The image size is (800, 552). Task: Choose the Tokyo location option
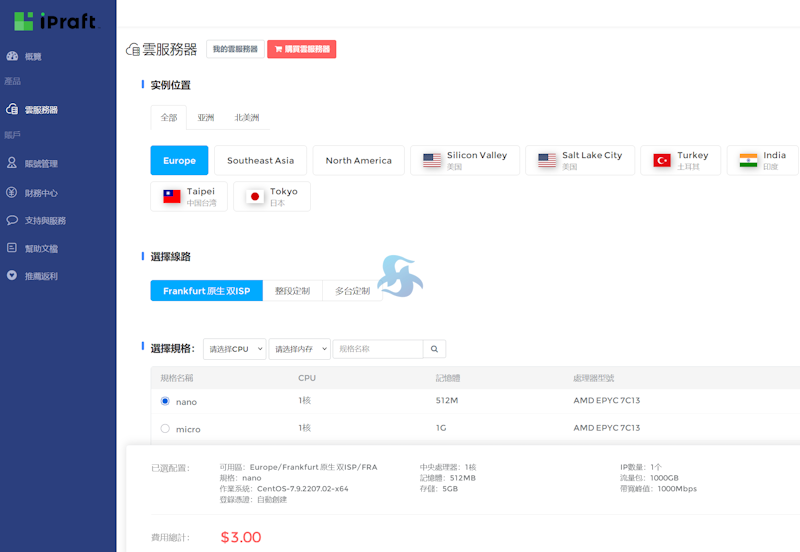pos(272,196)
